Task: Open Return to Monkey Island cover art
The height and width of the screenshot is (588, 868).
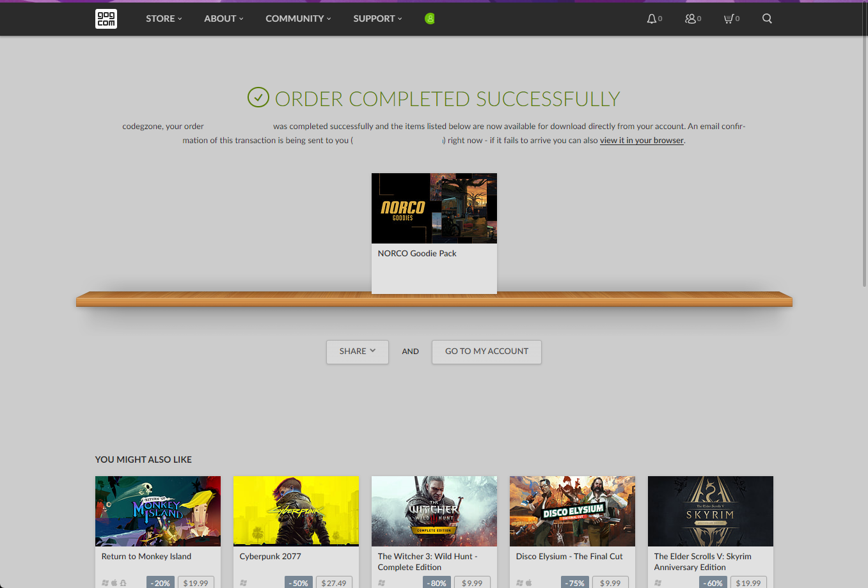Action: pyautogui.click(x=158, y=511)
